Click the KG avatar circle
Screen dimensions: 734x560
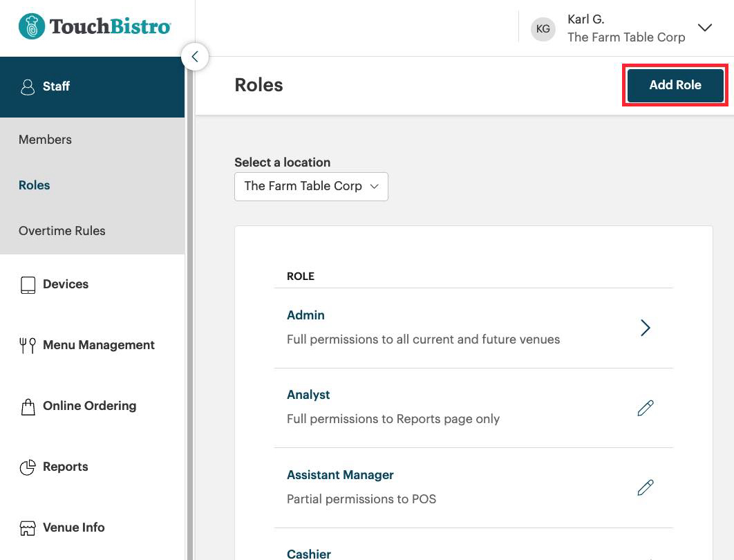pos(543,28)
